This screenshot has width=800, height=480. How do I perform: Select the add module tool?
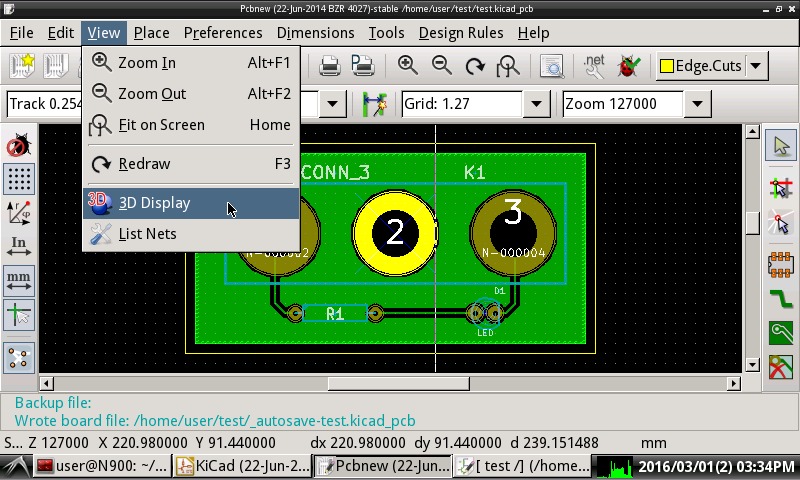pos(781,265)
